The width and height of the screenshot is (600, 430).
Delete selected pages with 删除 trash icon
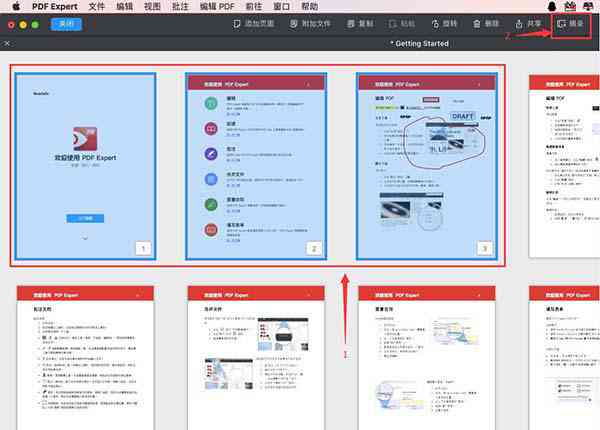[476, 24]
